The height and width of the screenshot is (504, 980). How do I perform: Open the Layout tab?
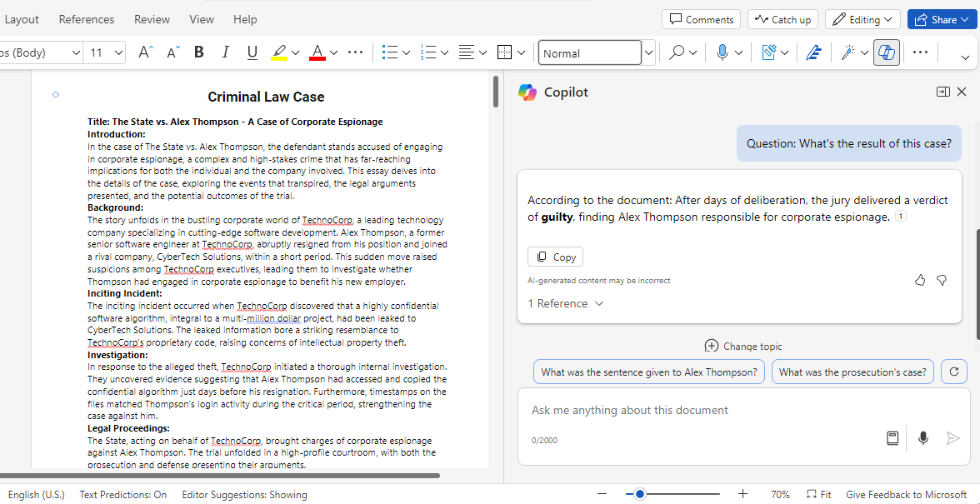point(22,19)
